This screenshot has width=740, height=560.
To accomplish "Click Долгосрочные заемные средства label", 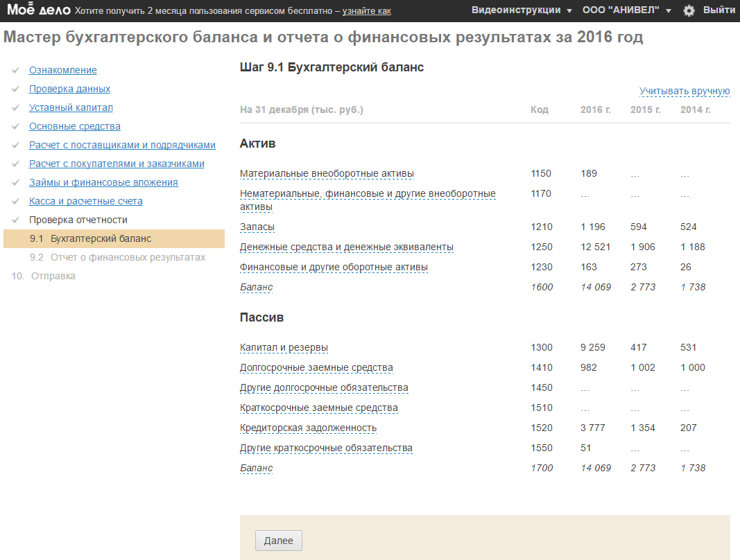I will (316, 367).
